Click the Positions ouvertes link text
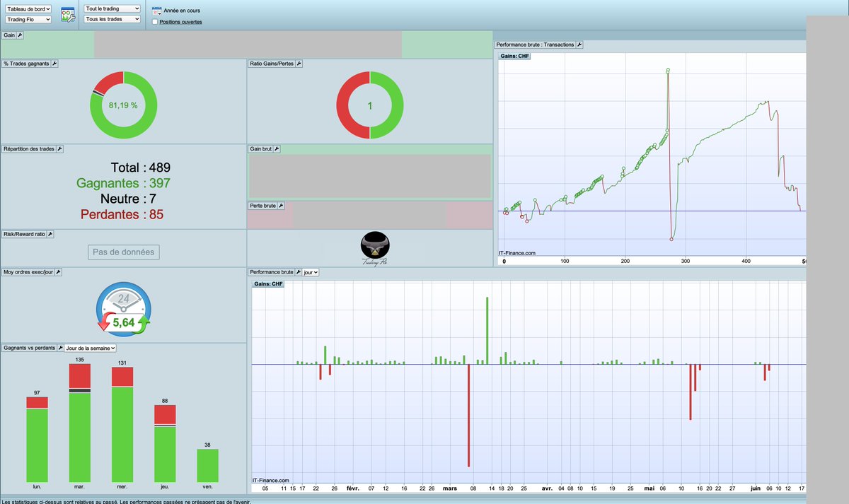 pos(180,22)
